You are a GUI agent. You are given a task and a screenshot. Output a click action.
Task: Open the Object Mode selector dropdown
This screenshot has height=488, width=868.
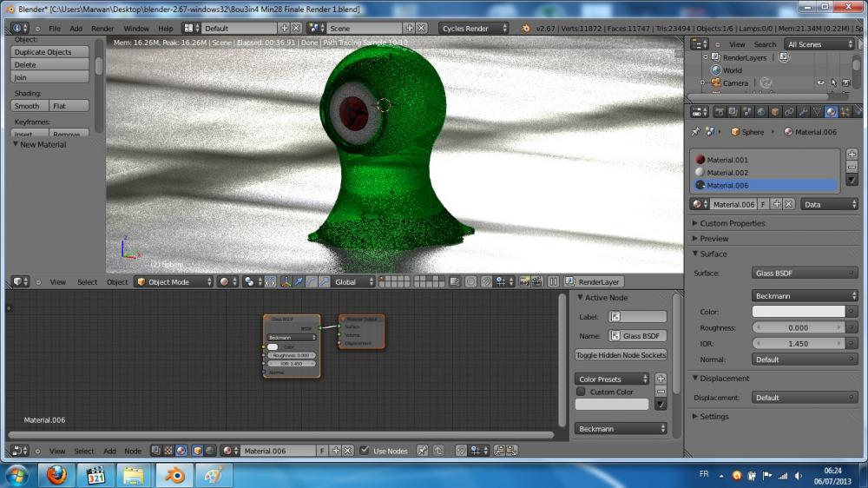point(174,282)
